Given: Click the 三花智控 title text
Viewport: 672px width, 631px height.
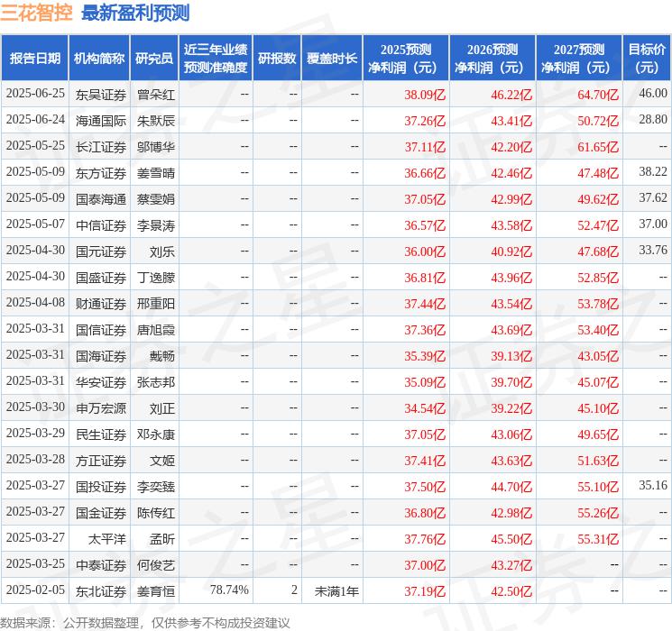Looking at the screenshot, I should click(x=37, y=13).
